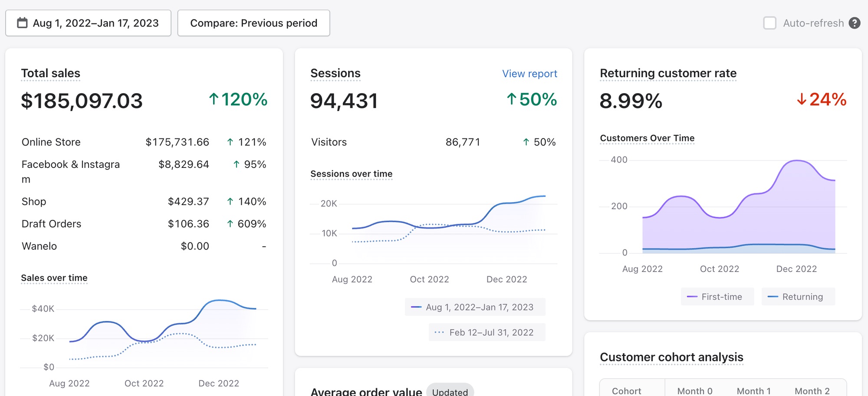Click the Cohort column header
Screen dimensions: 868x396
click(x=626, y=391)
